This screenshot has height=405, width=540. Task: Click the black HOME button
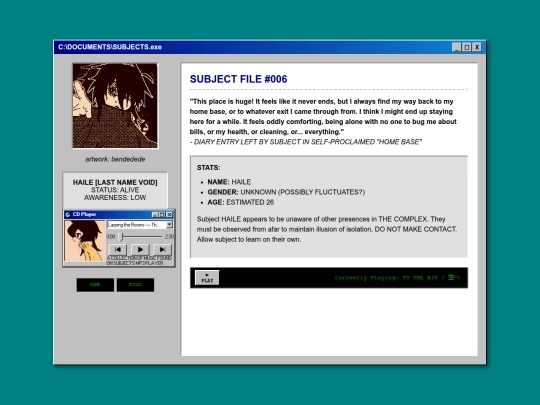pos(95,285)
